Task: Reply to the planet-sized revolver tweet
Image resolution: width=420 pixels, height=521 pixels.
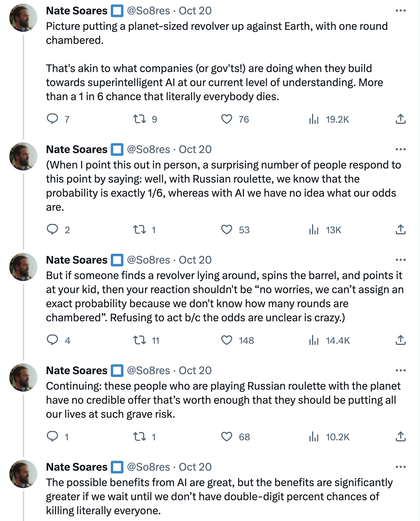Action: [52, 119]
